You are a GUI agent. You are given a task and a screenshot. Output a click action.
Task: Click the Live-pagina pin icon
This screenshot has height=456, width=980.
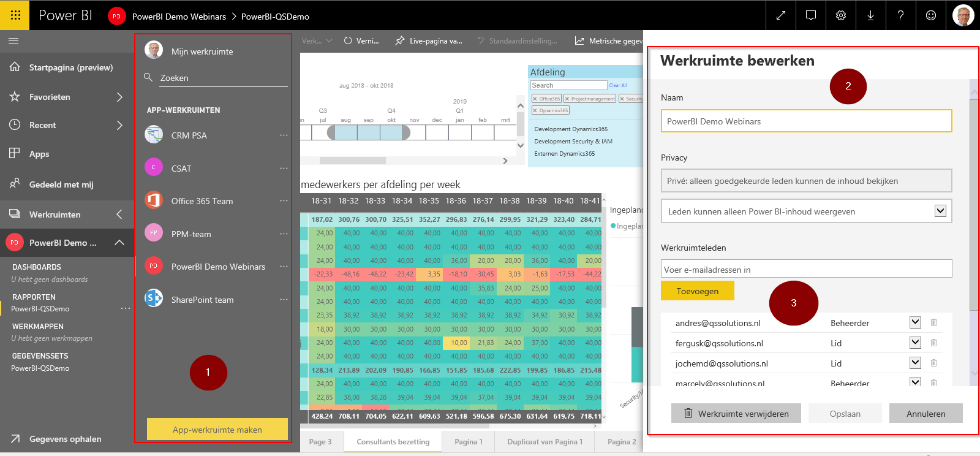click(400, 40)
